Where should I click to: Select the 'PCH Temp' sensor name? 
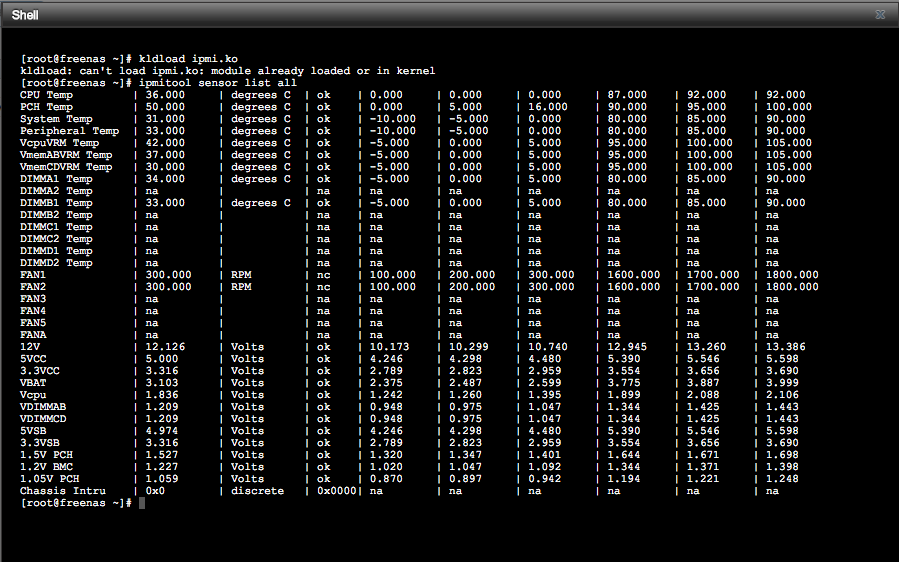tap(46, 107)
